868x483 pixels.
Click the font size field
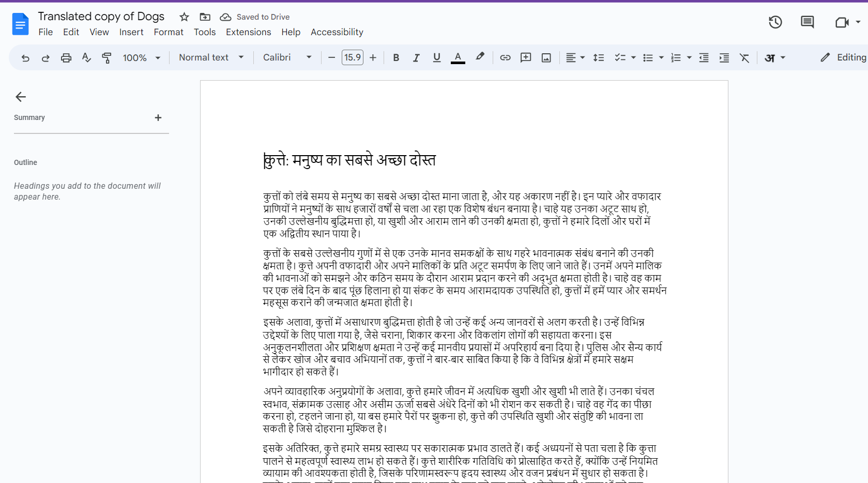point(353,57)
